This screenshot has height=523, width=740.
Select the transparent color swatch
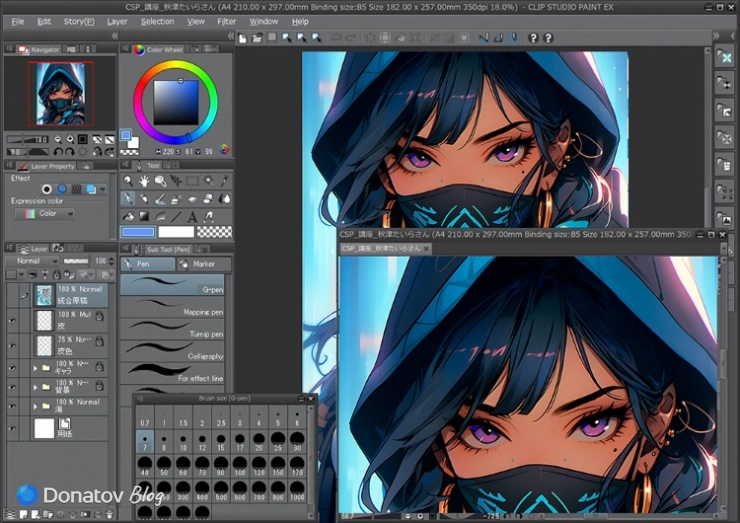click(x=214, y=232)
